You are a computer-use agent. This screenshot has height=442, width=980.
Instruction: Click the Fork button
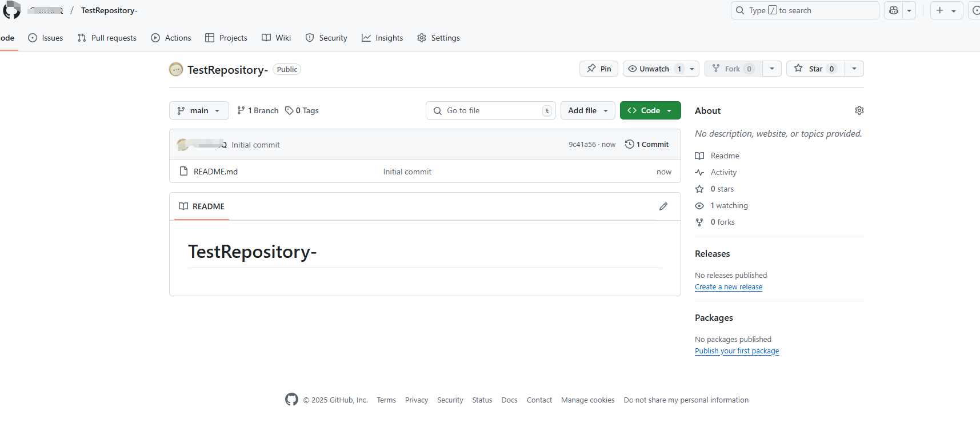coord(733,69)
